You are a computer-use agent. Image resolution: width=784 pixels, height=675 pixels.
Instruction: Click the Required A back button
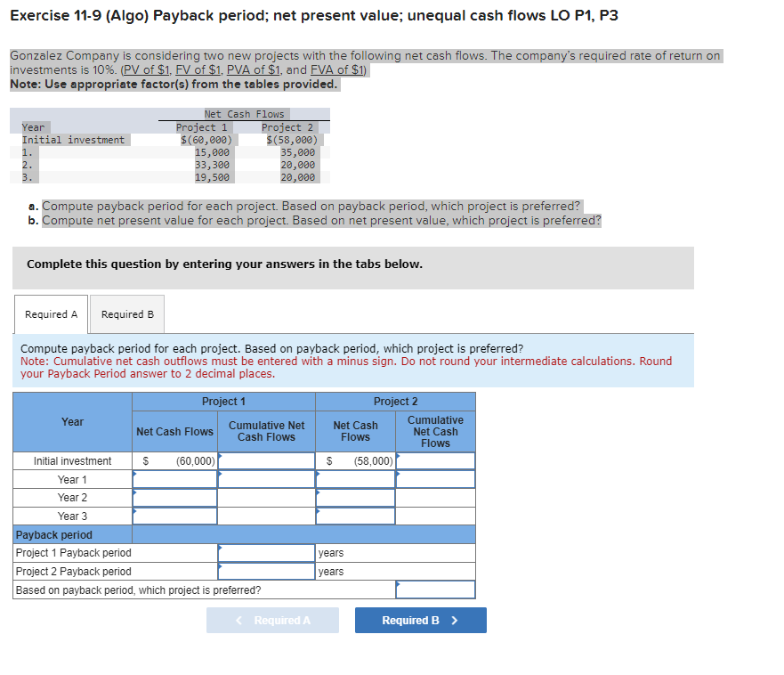(x=272, y=620)
